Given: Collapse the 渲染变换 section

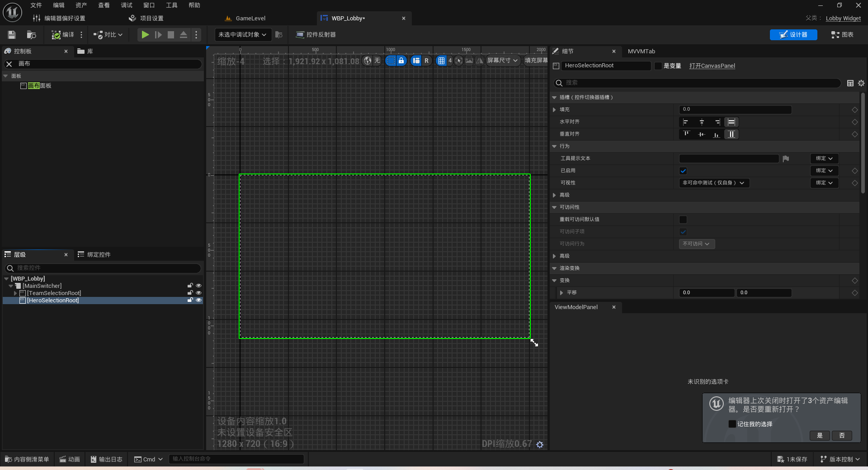Looking at the screenshot, I should tap(554, 268).
